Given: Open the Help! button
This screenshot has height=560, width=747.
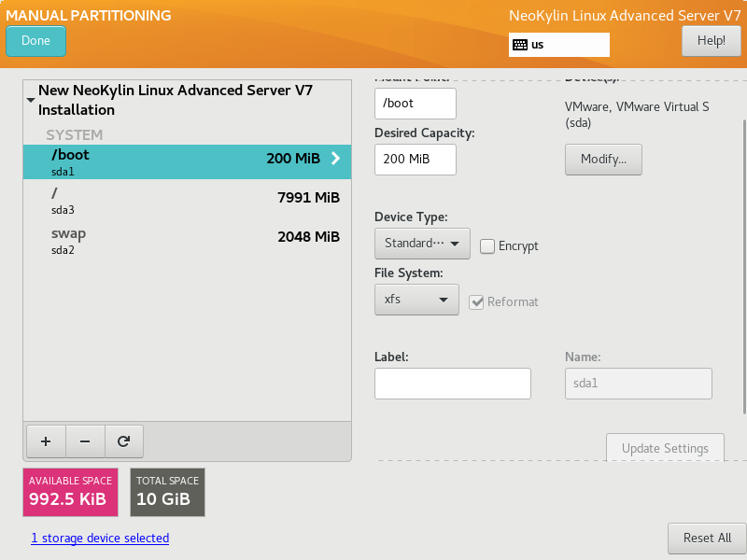Looking at the screenshot, I should click(x=712, y=41).
